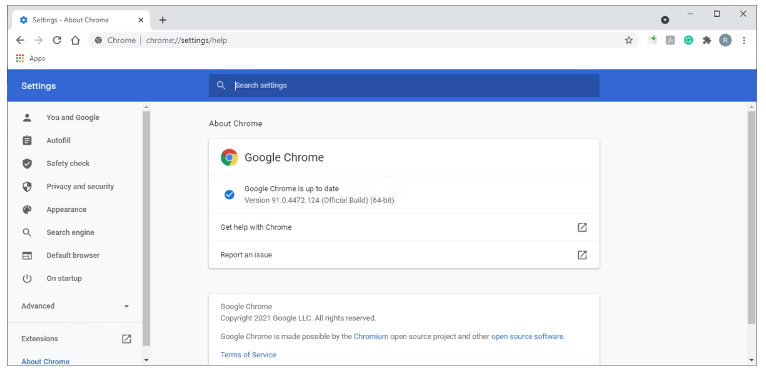Open the Extensions puzzle-piece icon

[x=706, y=41]
